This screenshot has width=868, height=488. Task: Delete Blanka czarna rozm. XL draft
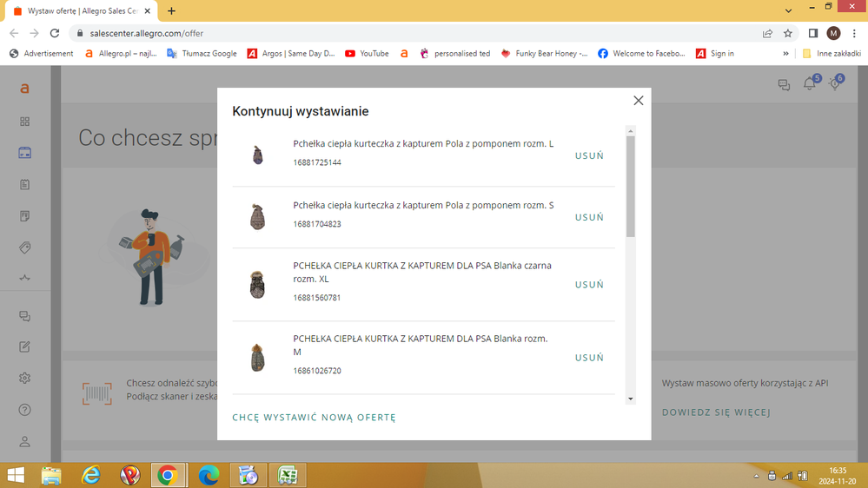(589, 285)
